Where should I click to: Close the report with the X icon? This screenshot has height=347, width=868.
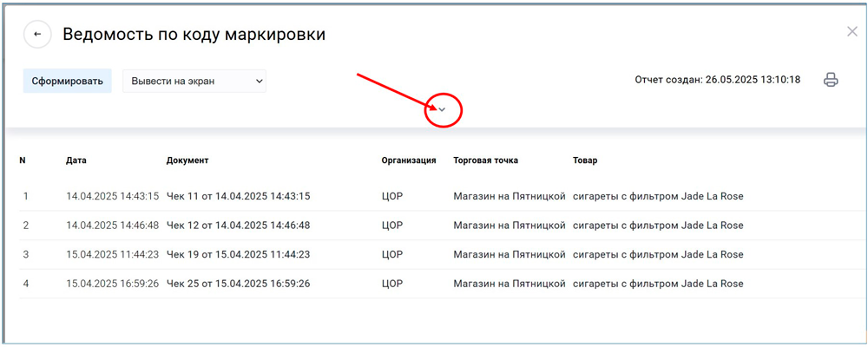(852, 32)
